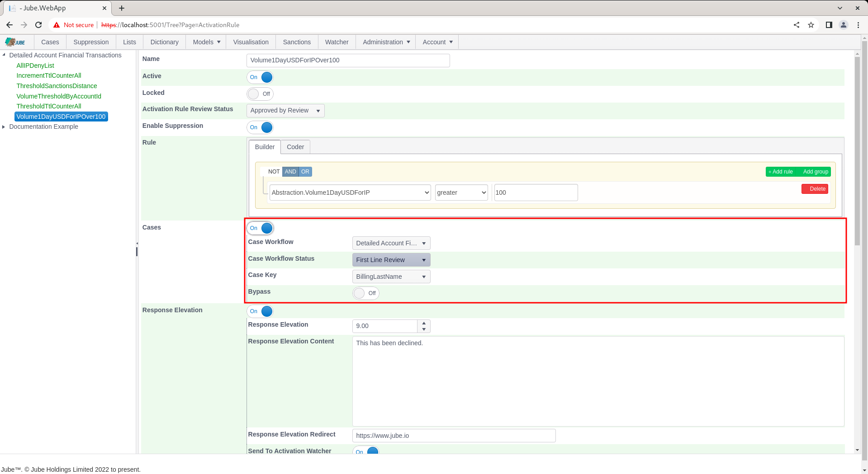Toggle the Response Elevation switch
The image size is (868, 474).
[260, 311]
